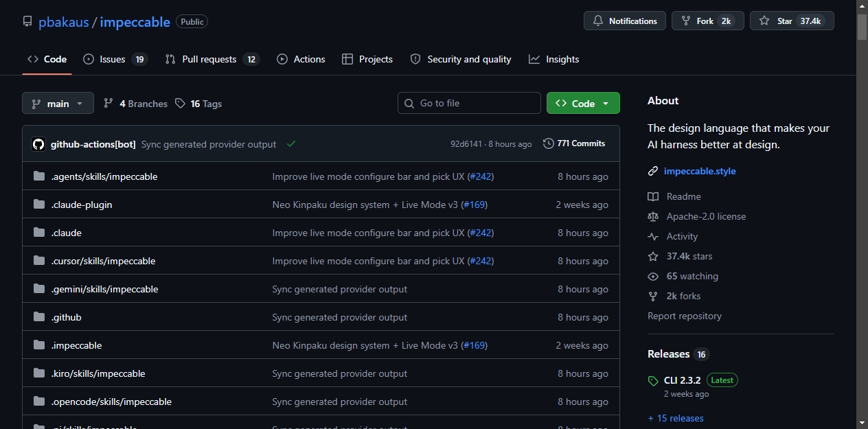The height and width of the screenshot is (429, 868).
Task: Click folder icon for .claude-plugin row
Action: pyautogui.click(x=39, y=205)
